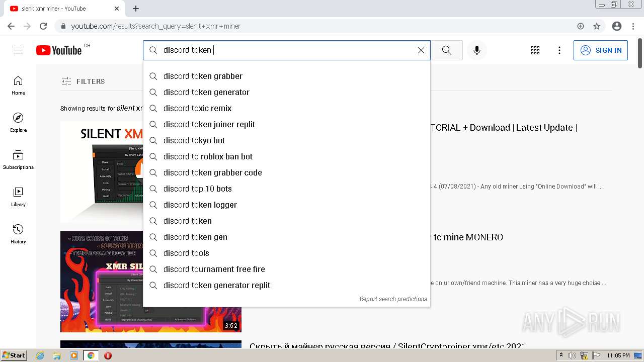Select the browser address bar URL

(156, 26)
